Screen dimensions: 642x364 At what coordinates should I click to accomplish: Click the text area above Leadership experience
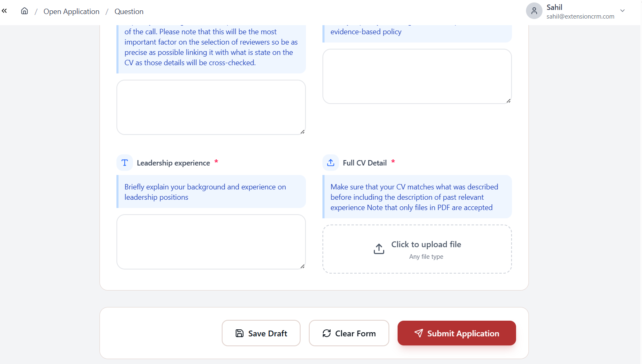click(211, 107)
